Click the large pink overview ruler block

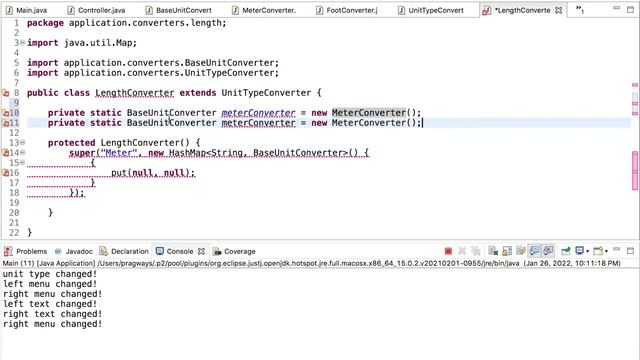[635, 170]
